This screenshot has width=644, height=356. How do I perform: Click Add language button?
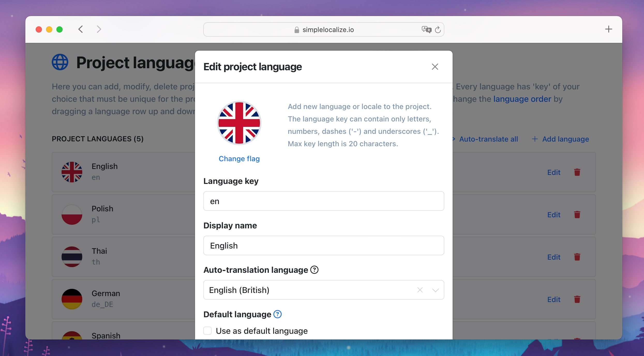[x=560, y=139]
